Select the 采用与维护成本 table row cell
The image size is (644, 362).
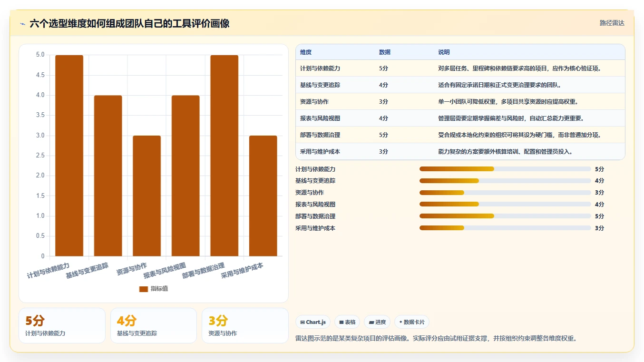[x=320, y=152]
